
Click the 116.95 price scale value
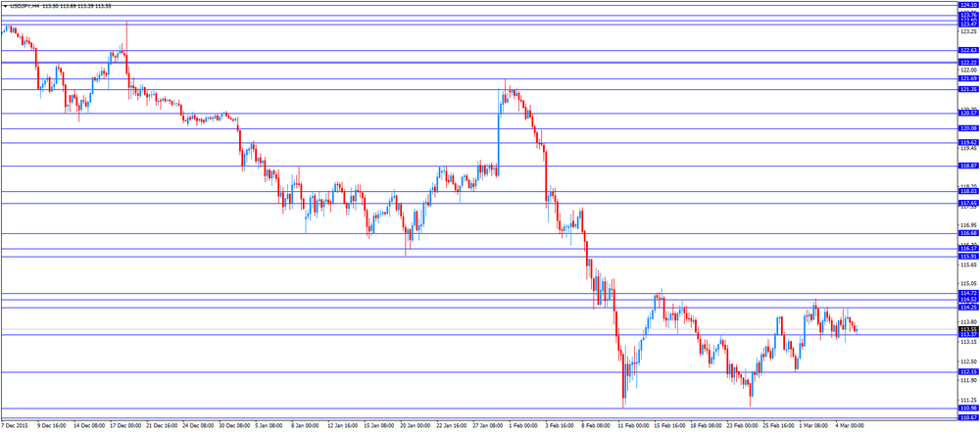click(x=968, y=225)
